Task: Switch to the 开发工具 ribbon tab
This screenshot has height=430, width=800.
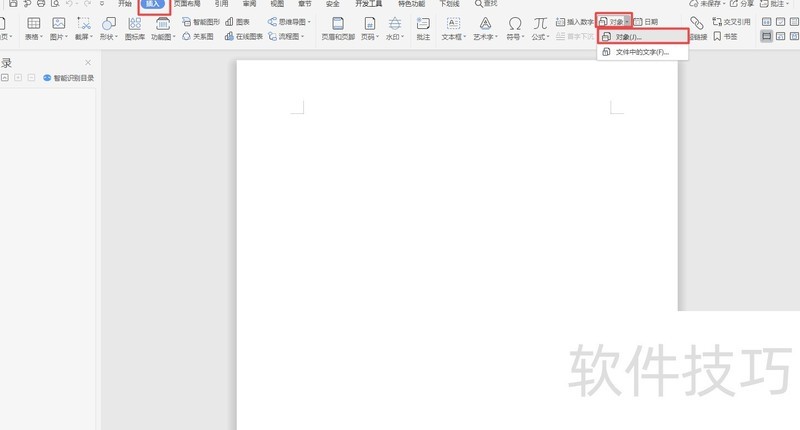Action: point(368,4)
